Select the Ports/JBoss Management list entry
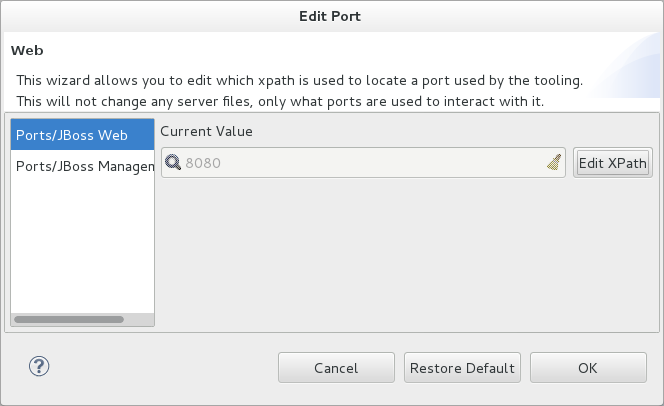Image resolution: width=664 pixels, height=406 pixels. click(84, 166)
